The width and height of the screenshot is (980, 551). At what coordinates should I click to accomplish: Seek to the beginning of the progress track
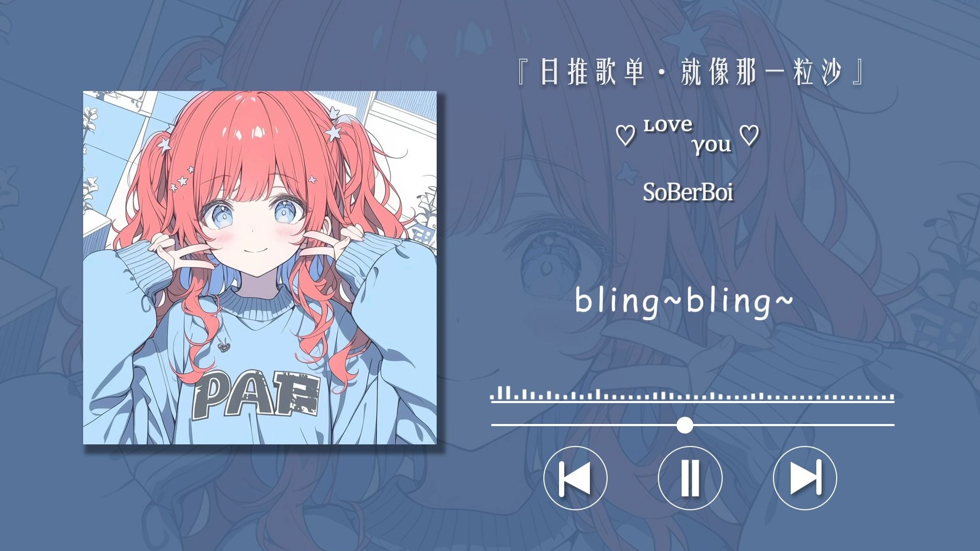[x=494, y=425]
